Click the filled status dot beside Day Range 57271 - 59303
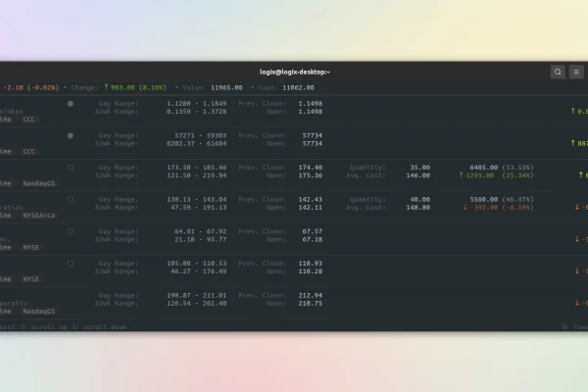The height and width of the screenshot is (392, 588). click(x=71, y=136)
